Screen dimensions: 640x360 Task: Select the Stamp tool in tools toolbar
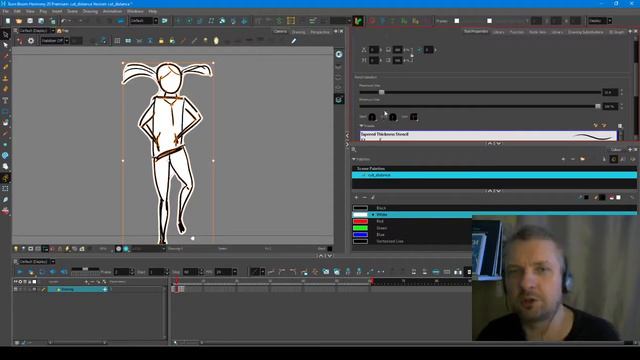[5, 78]
